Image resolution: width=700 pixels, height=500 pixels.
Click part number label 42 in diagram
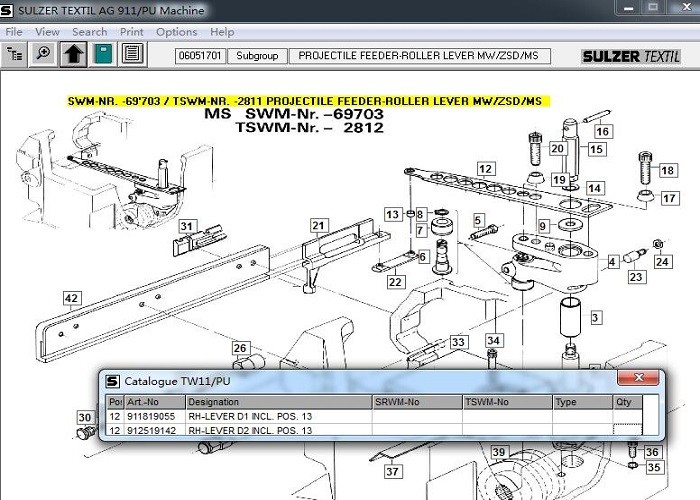72,298
